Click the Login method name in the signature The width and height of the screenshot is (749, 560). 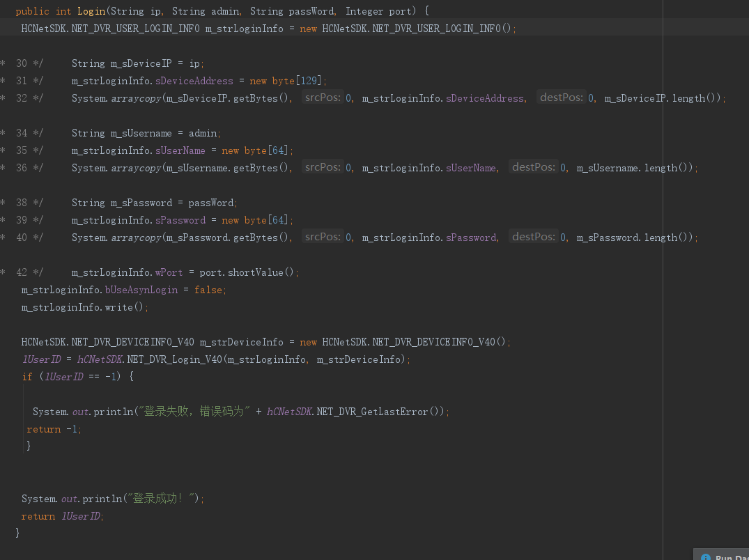tap(91, 11)
